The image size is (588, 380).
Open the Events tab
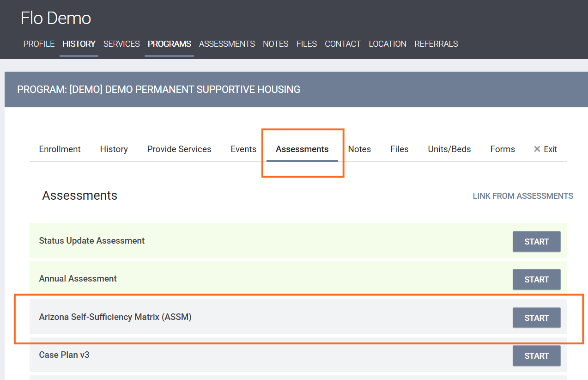coord(243,149)
